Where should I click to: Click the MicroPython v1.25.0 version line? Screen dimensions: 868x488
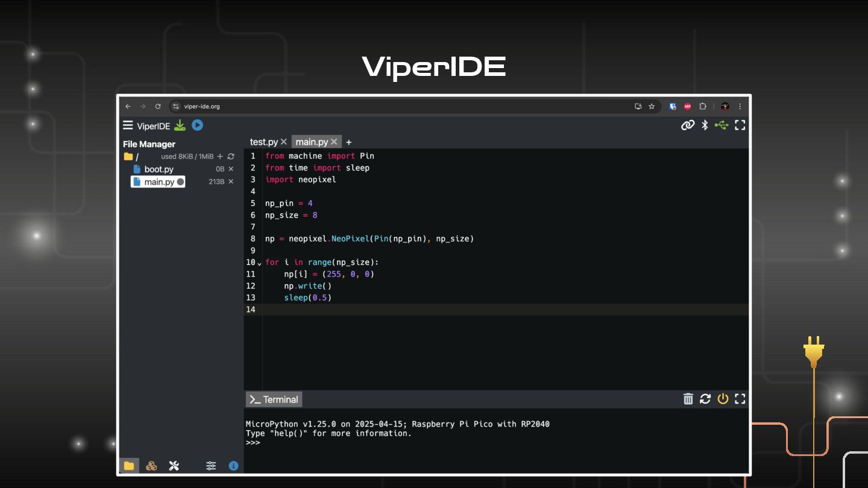[398, 424]
